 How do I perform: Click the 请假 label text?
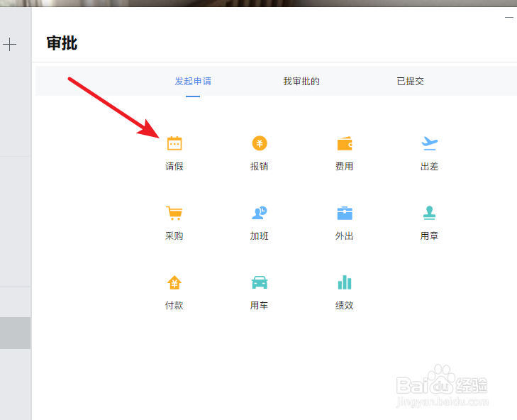[174, 166]
